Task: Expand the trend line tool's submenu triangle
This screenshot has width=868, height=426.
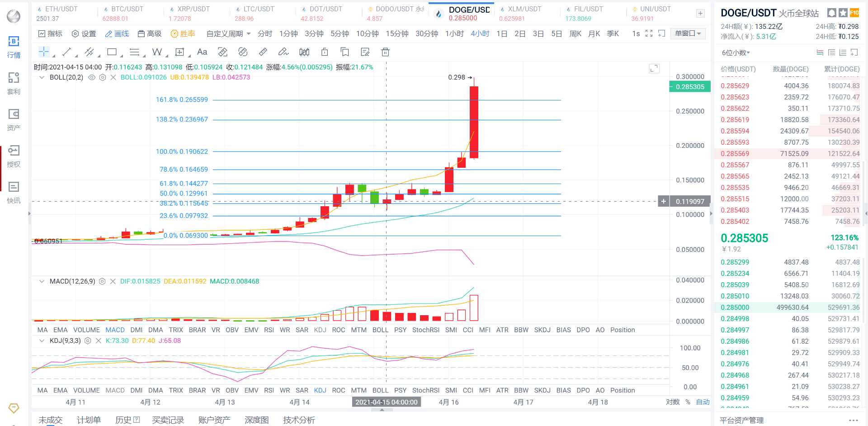Action: tap(76, 56)
